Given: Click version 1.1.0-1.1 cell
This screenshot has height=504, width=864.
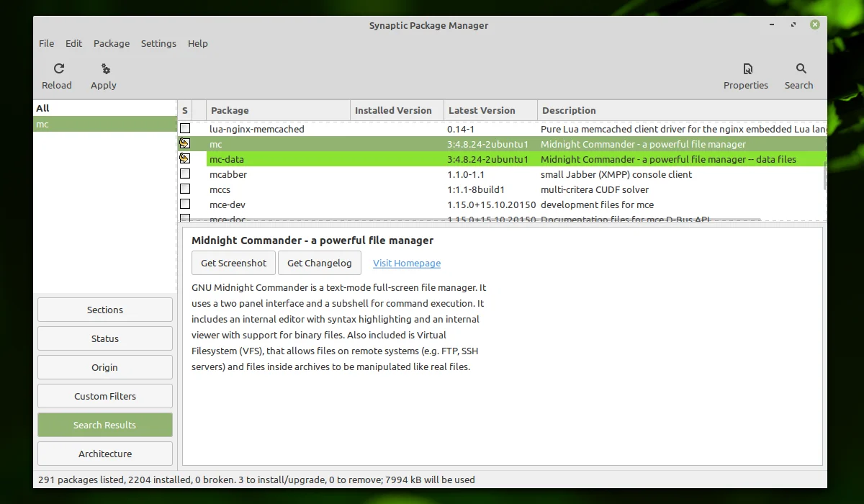Looking at the screenshot, I should (466, 174).
